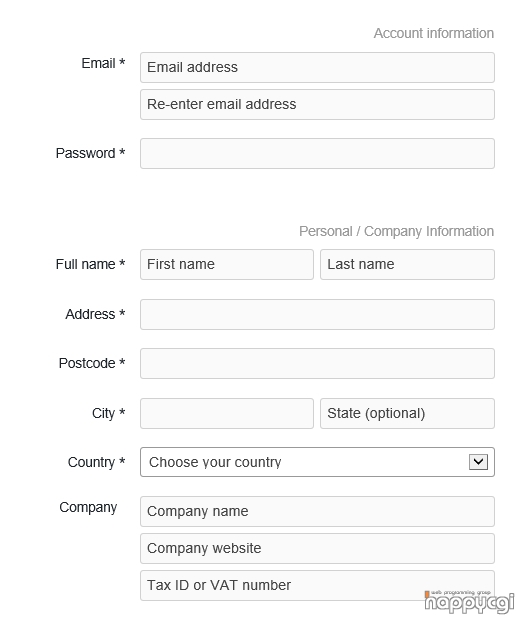Image resolution: width=525 pixels, height=623 pixels.
Task: Click the Company website field
Action: click(x=317, y=548)
